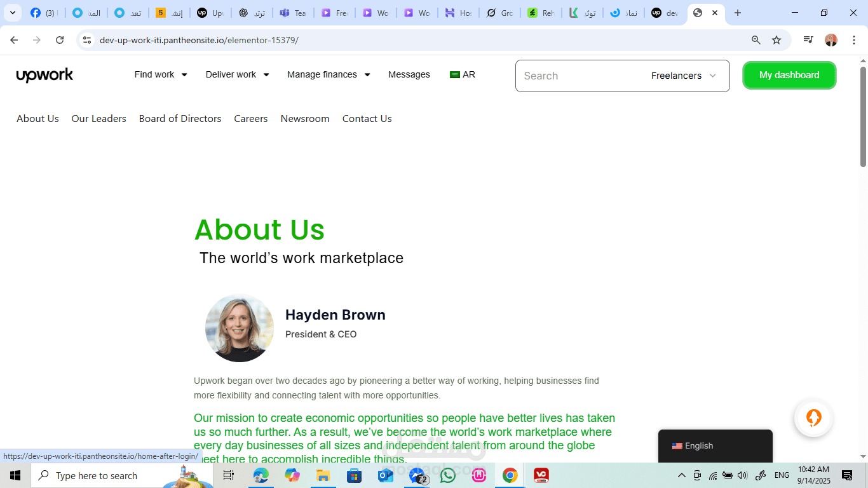Go to the Our Leaders section

tap(99, 118)
